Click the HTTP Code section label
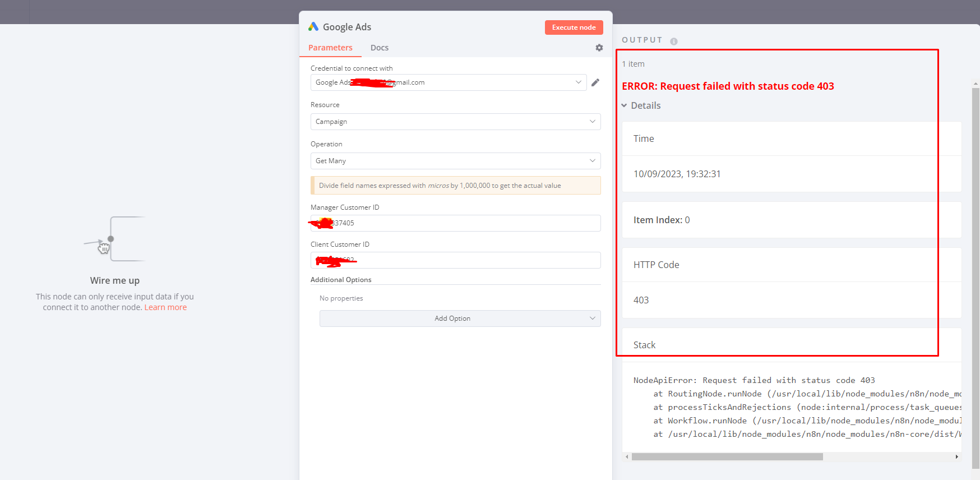Viewport: 980px width, 480px height. 656,265
